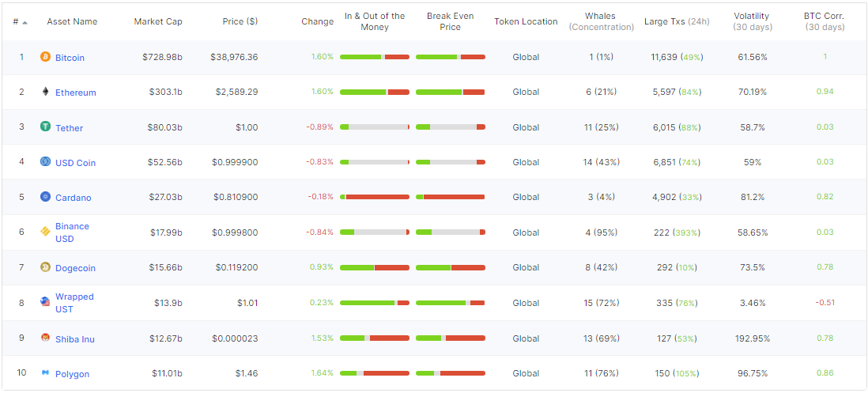Open the Ethereum asset link
868x393 pixels.
76,93
